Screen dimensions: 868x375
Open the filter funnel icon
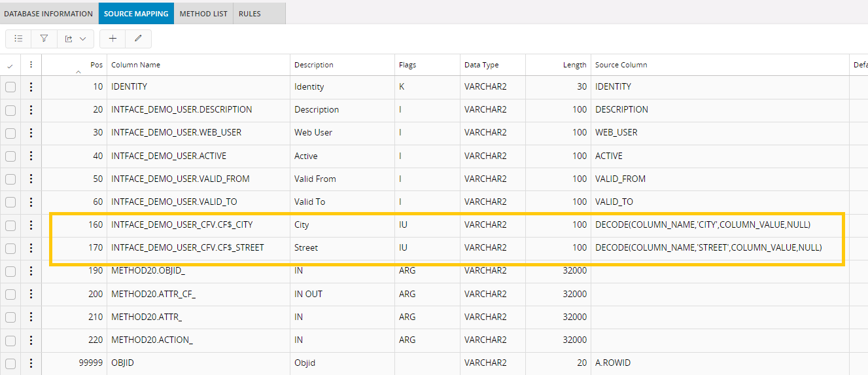pos(44,39)
